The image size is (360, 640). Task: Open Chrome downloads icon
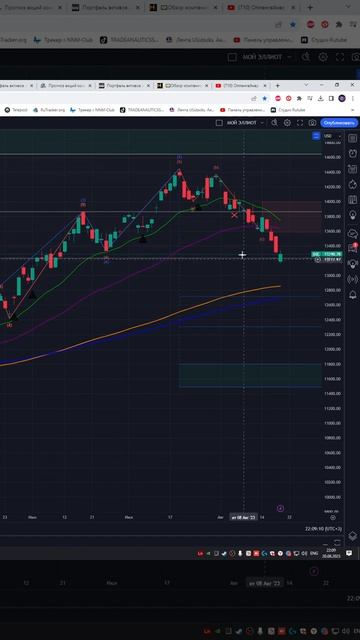tap(321, 98)
